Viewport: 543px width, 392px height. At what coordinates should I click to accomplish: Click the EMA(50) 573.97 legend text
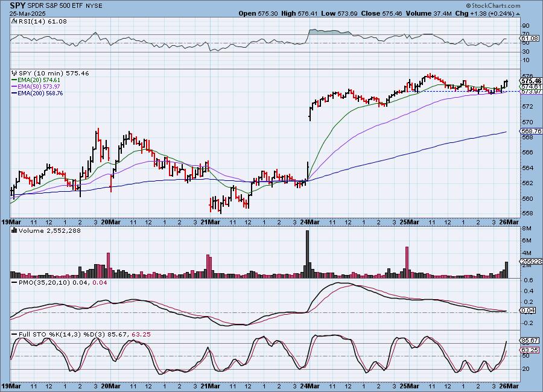click(x=39, y=87)
